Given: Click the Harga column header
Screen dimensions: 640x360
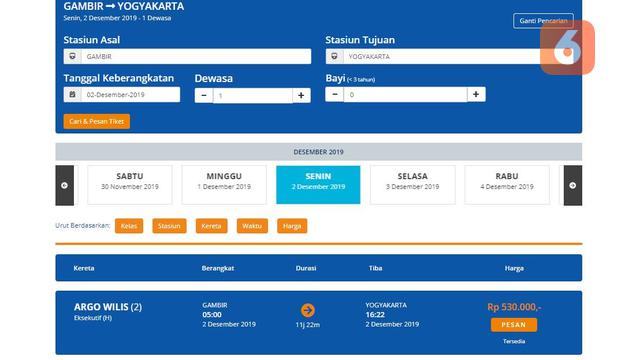Looking at the screenshot, I should coord(514,268).
